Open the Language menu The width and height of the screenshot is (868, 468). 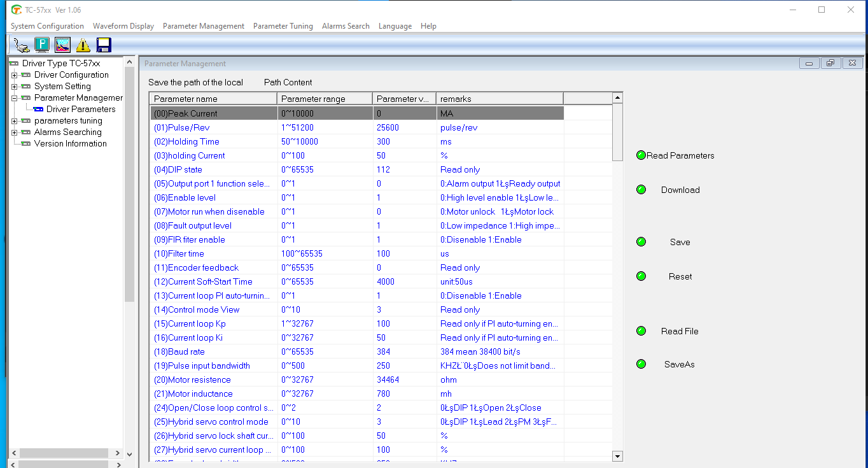(x=395, y=26)
